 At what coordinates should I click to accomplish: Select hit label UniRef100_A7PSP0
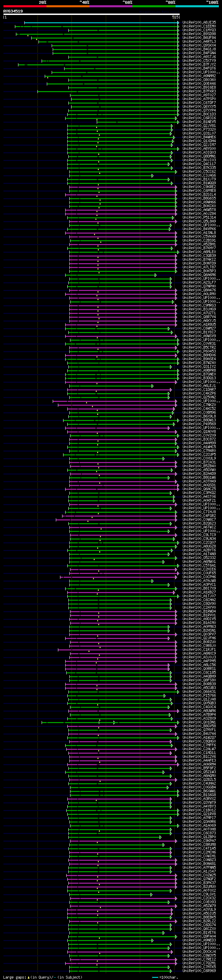[199, 99]
